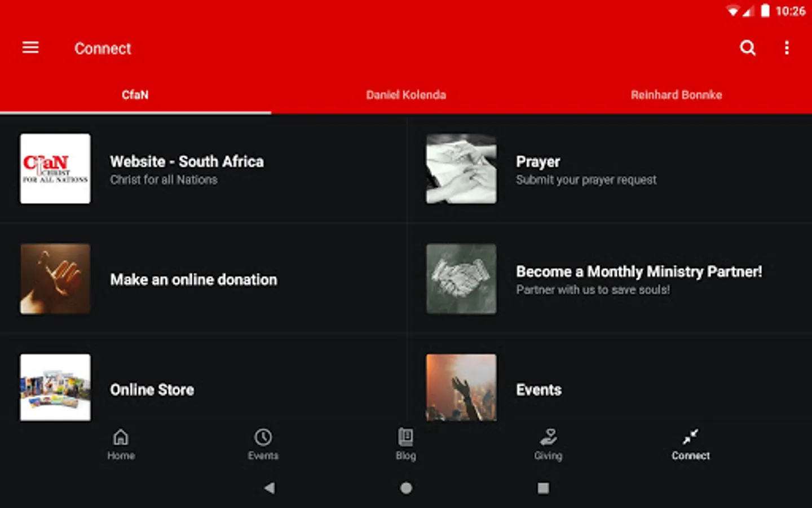Tap the open hand donation thumbnail
This screenshot has height=508, width=812.
pos(55,279)
